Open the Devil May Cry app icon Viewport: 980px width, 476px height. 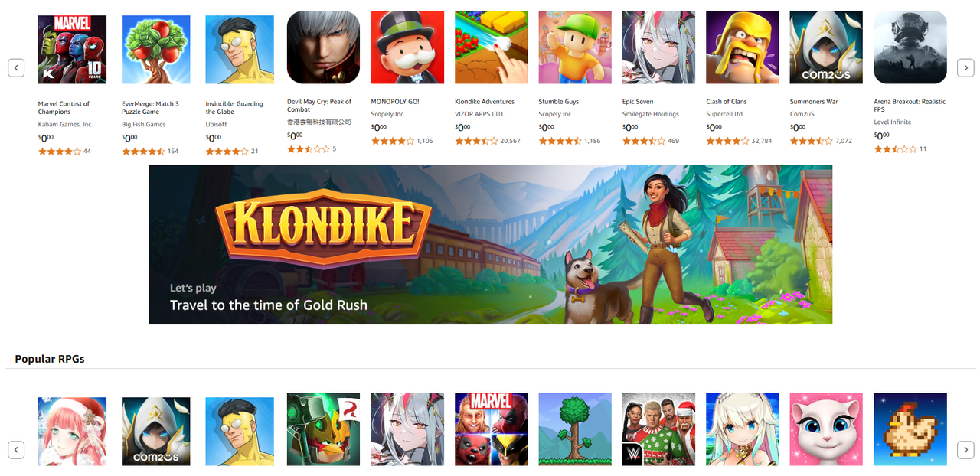(x=323, y=47)
